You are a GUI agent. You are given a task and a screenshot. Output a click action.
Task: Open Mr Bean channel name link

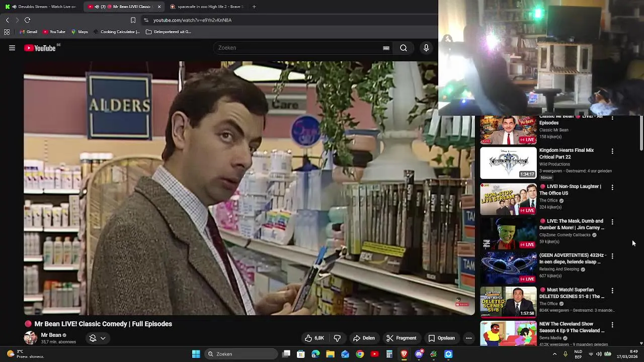pos(51,335)
